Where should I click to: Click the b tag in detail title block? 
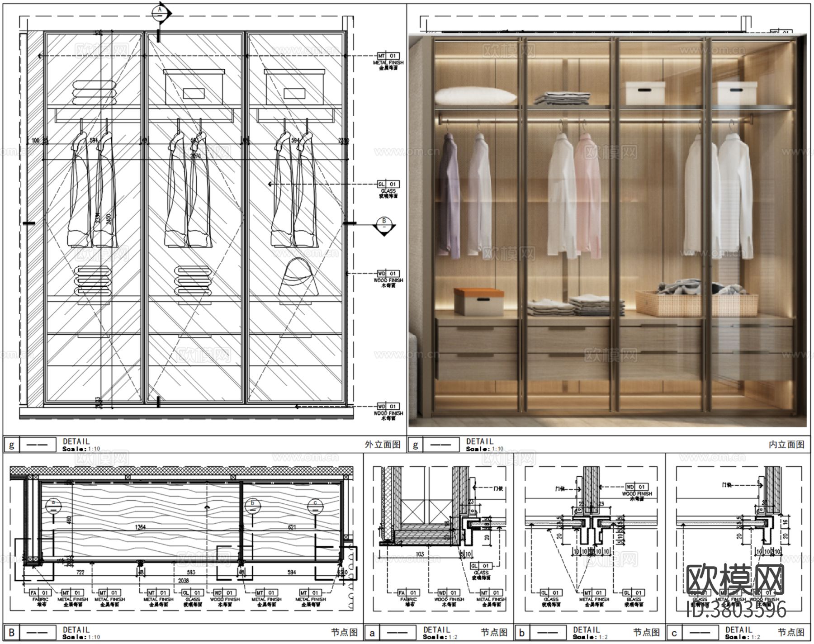pos(522,632)
